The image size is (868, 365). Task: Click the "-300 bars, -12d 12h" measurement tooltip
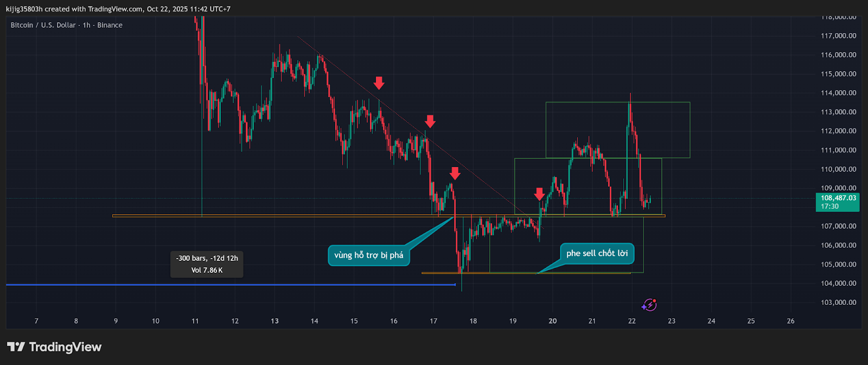click(207, 264)
